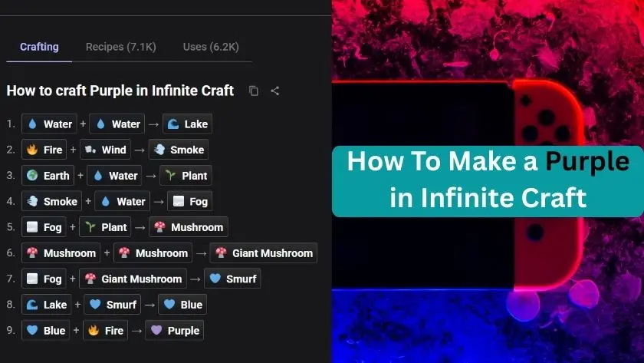Open the Mushroom result in step 5
Screen dimensions: 644x363
[x=189, y=227]
